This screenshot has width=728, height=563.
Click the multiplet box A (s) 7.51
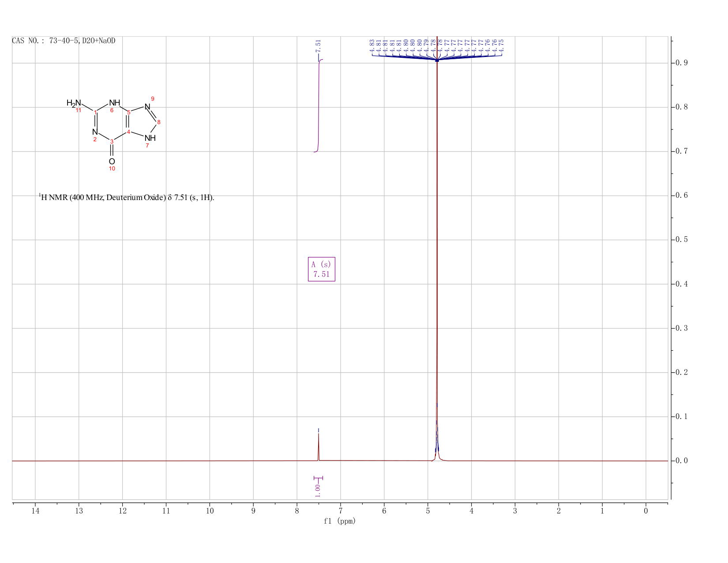coord(322,269)
